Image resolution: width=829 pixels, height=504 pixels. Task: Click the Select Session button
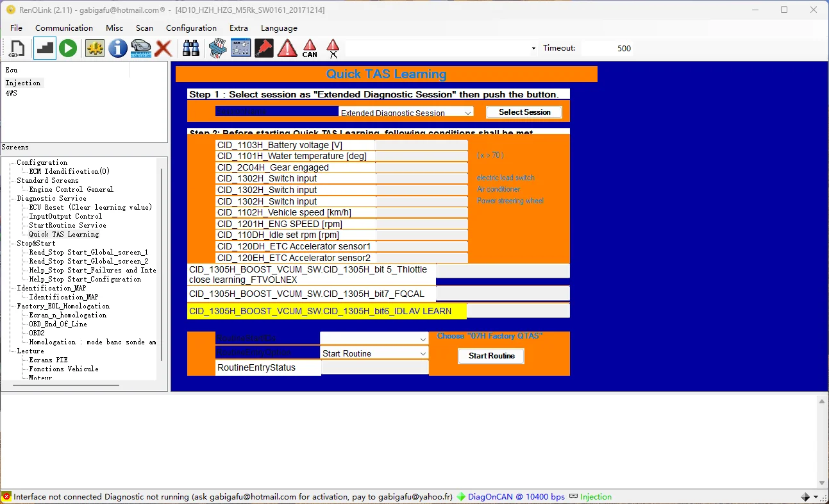pyautogui.click(x=524, y=112)
